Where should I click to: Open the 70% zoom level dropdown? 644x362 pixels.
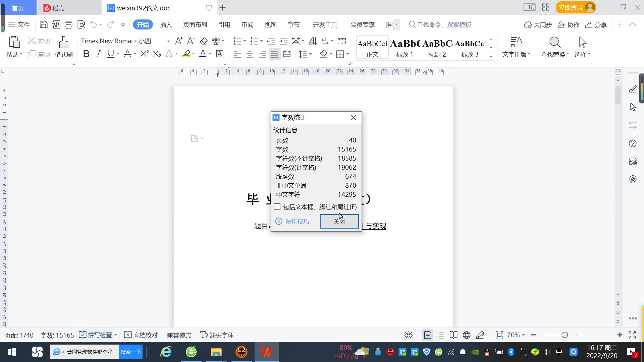(516, 335)
